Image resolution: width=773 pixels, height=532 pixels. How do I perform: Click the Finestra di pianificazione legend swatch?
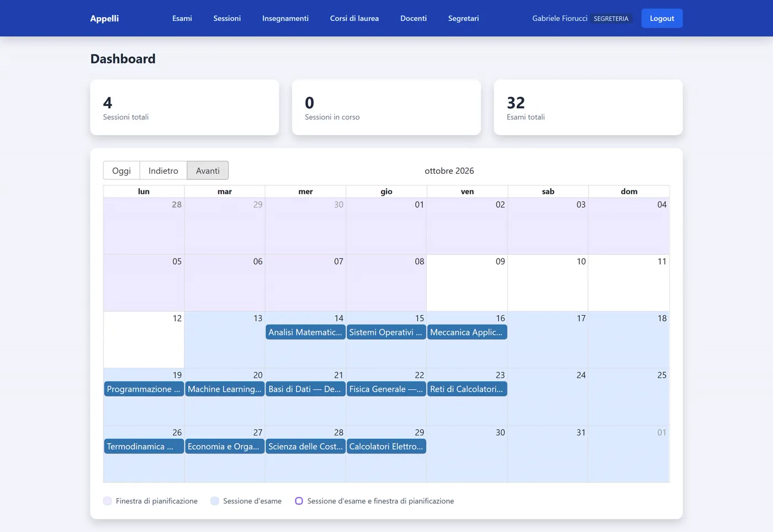click(108, 501)
